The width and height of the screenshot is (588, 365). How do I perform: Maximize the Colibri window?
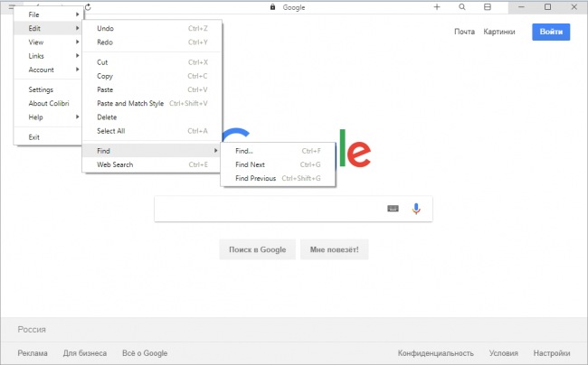coord(547,7)
